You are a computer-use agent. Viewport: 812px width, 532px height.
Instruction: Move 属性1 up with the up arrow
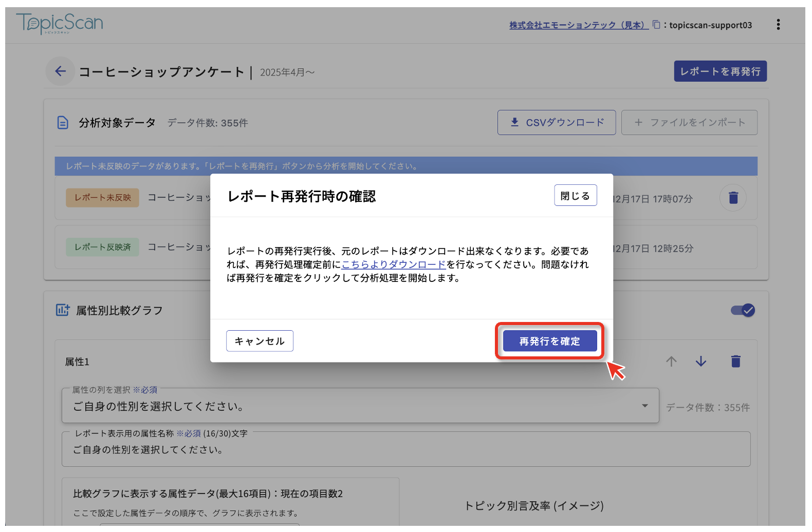tap(671, 362)
